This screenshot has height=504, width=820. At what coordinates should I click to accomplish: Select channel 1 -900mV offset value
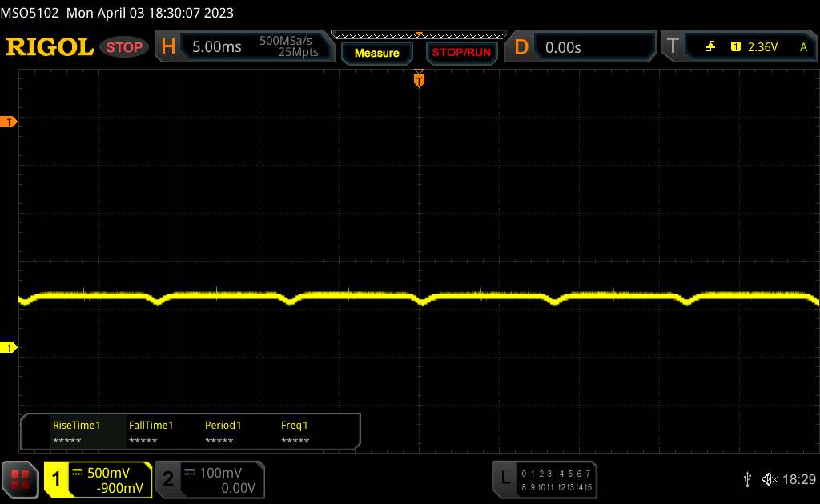point(120,488)
